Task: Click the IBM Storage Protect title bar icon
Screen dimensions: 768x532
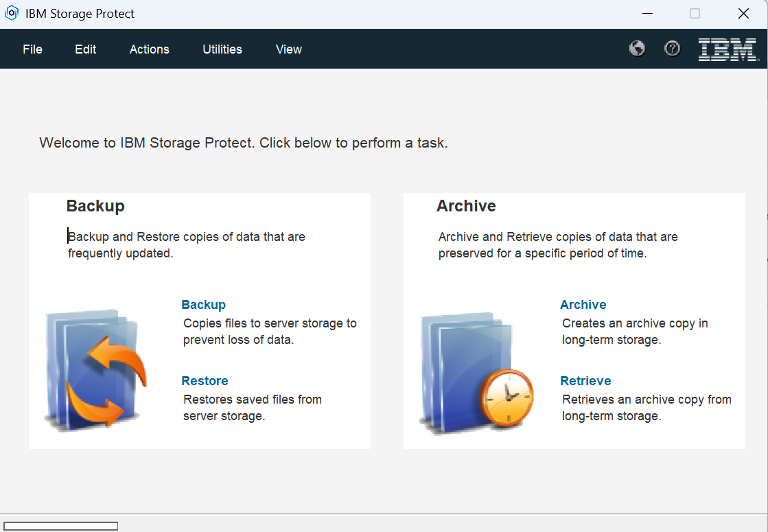Action: click(12, 14)
